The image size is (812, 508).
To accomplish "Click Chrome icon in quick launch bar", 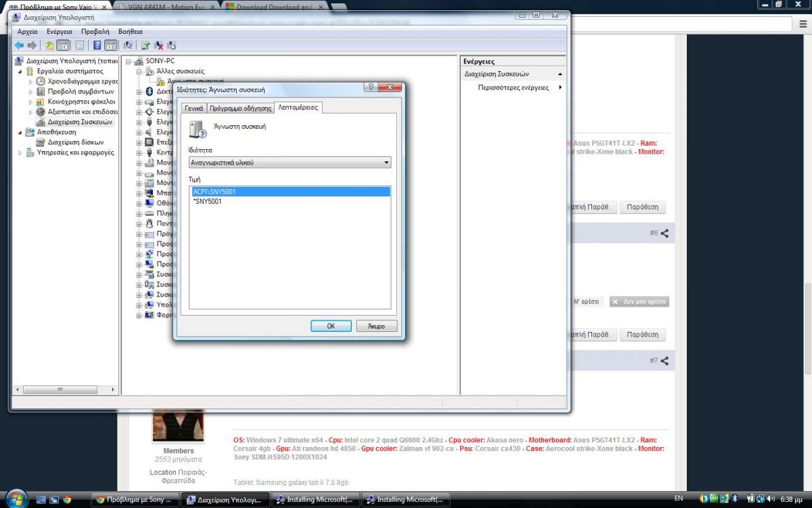I will (x=66, y=500).
